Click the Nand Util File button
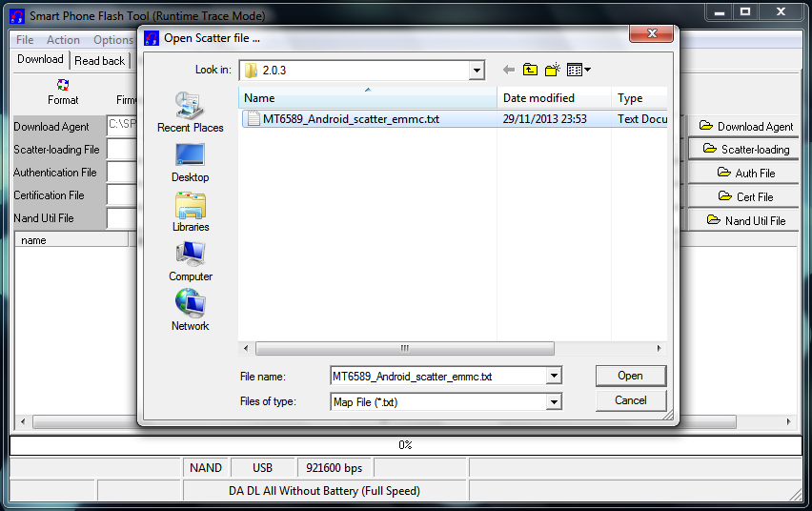Screen dimensions: 812x511 point(745,221)
